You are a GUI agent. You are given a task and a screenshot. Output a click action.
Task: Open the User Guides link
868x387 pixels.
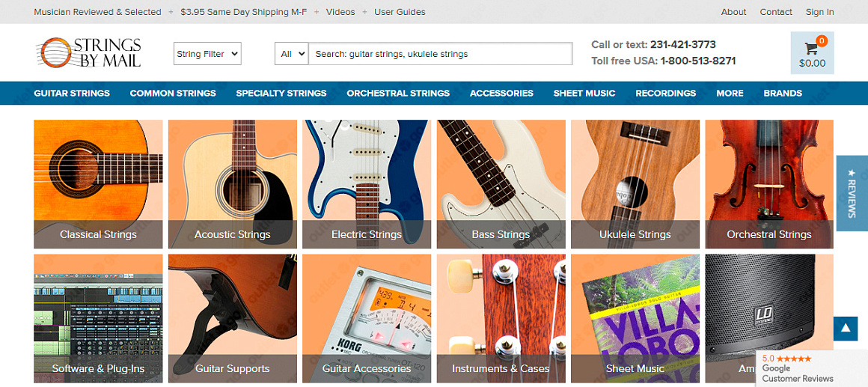point(400,12)
